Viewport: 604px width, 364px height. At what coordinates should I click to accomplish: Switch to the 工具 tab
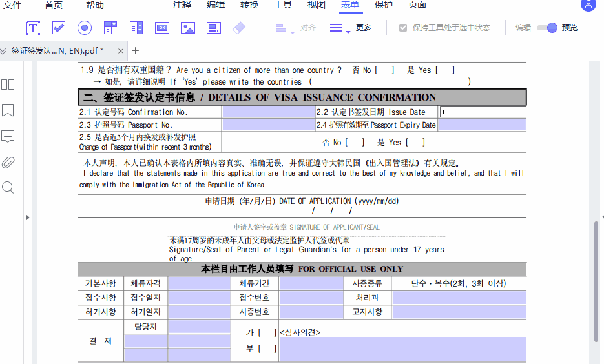[x=283, y=5]
